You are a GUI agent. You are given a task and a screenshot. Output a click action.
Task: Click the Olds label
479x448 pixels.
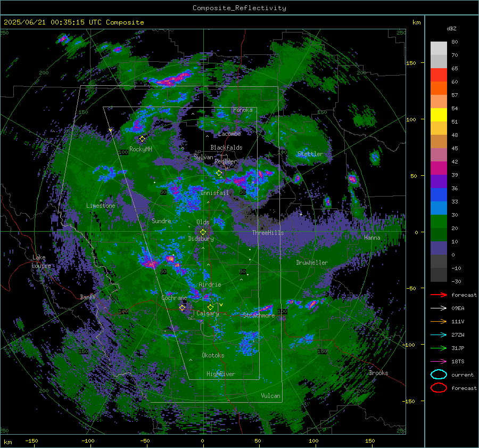(203, 222)
